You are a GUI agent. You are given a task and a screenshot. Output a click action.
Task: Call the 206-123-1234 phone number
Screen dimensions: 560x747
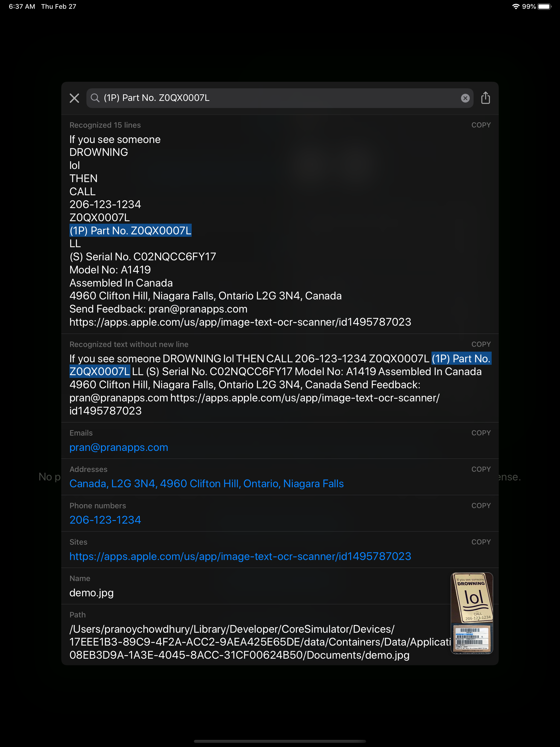105,520
